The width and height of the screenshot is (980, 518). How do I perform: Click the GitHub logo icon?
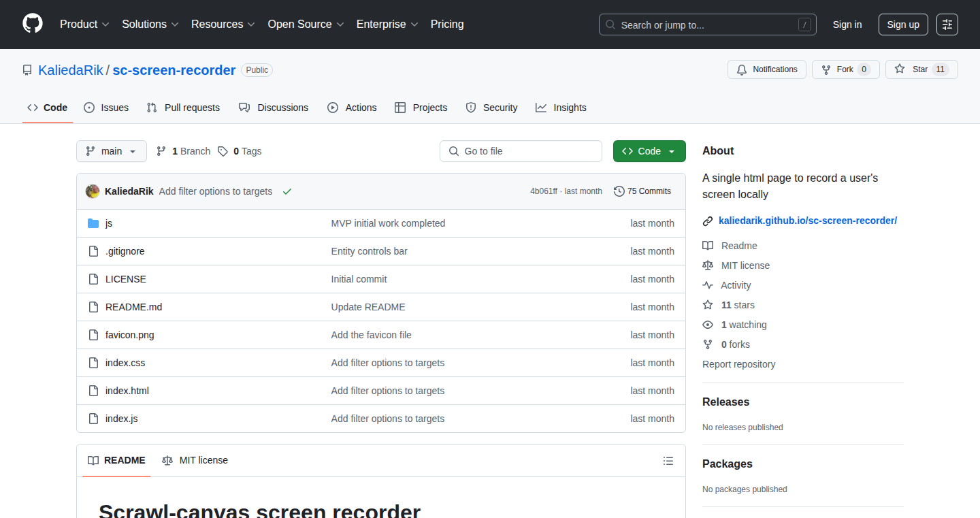coord(33,24)
